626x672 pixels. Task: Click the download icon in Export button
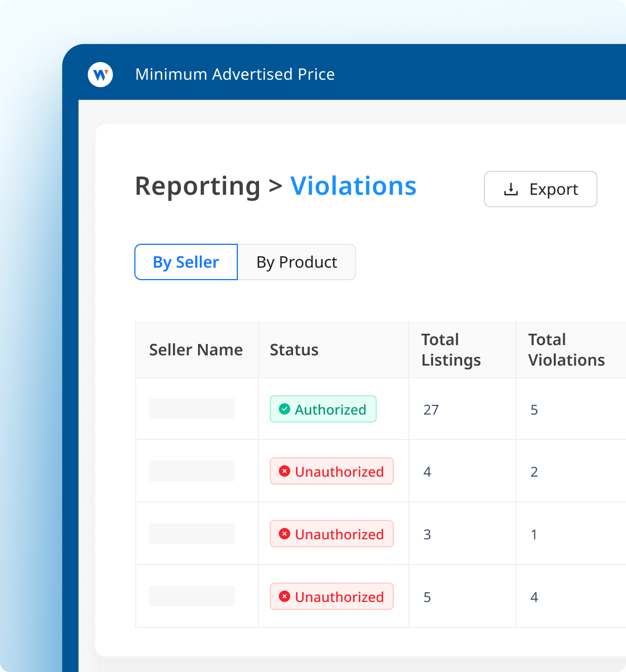(x=511, y=189)
